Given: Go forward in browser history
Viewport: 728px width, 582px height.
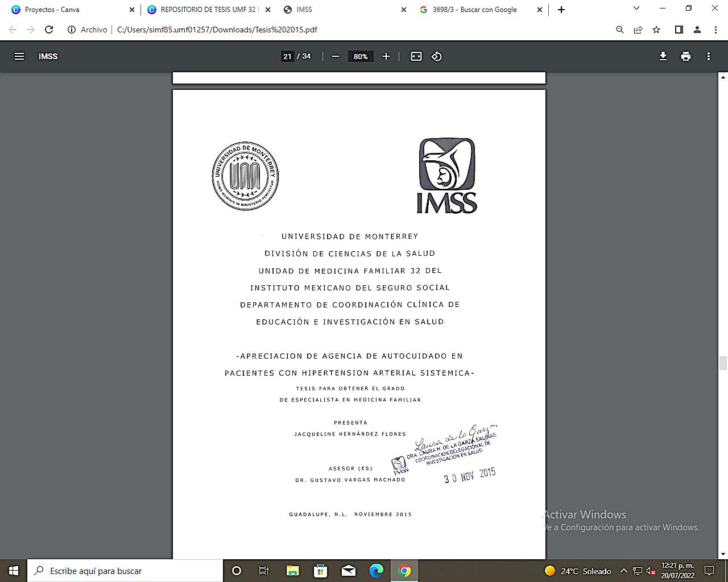Looking at the screenshot, I should (x=31, y=30).
